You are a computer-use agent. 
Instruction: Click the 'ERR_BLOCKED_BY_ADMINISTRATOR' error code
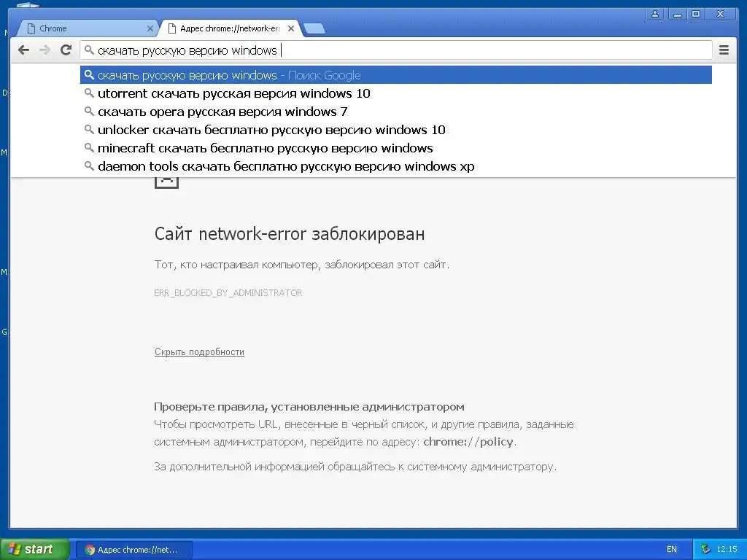[228, 293]
